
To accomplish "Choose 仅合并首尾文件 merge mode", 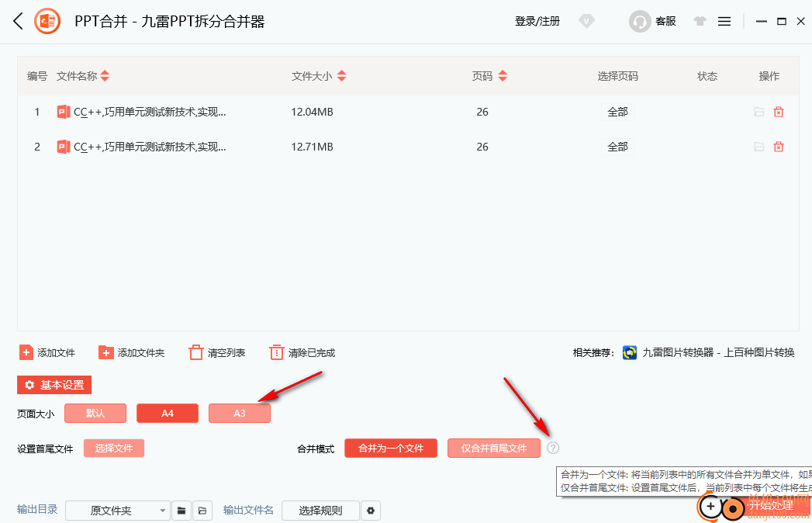I will point(494,449).
